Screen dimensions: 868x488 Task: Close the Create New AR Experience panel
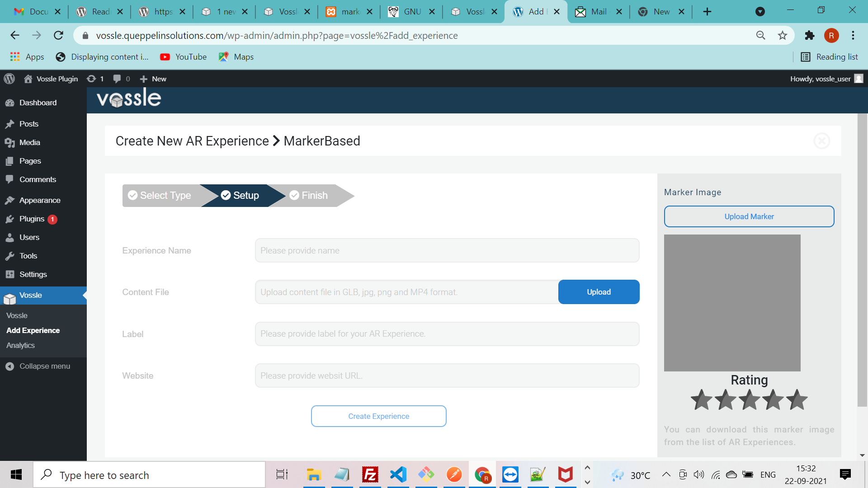821,141
